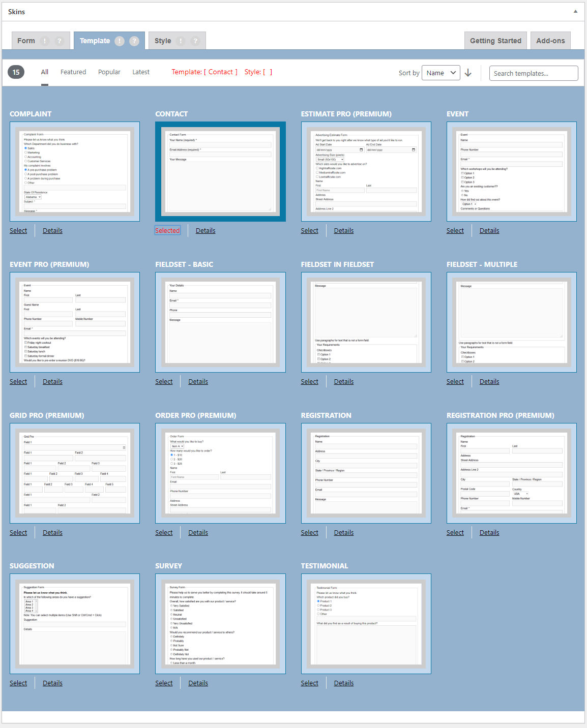This screenshot has height=728, width=587.
Task: Click the exclamation icon on Style tab
Action: (181, 41)
